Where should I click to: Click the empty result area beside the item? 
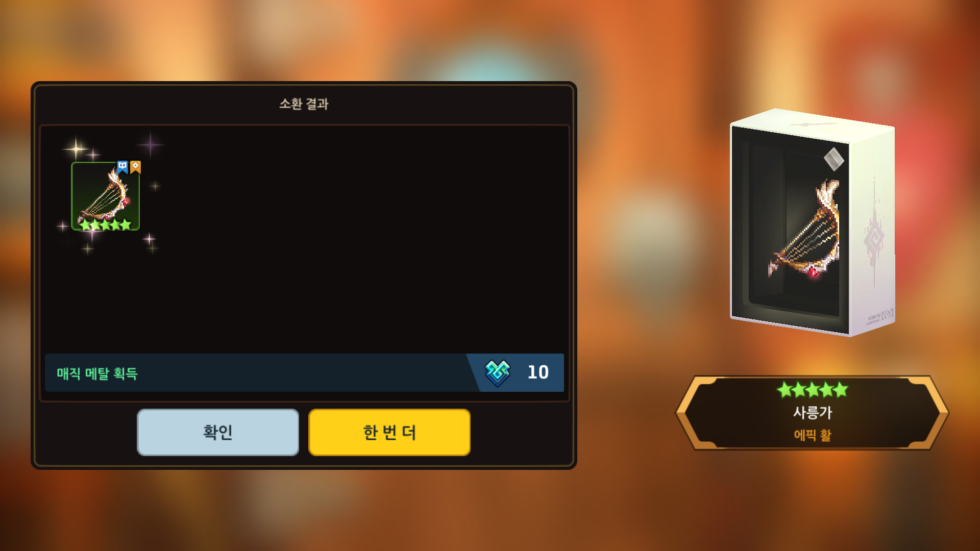point(357,235)
